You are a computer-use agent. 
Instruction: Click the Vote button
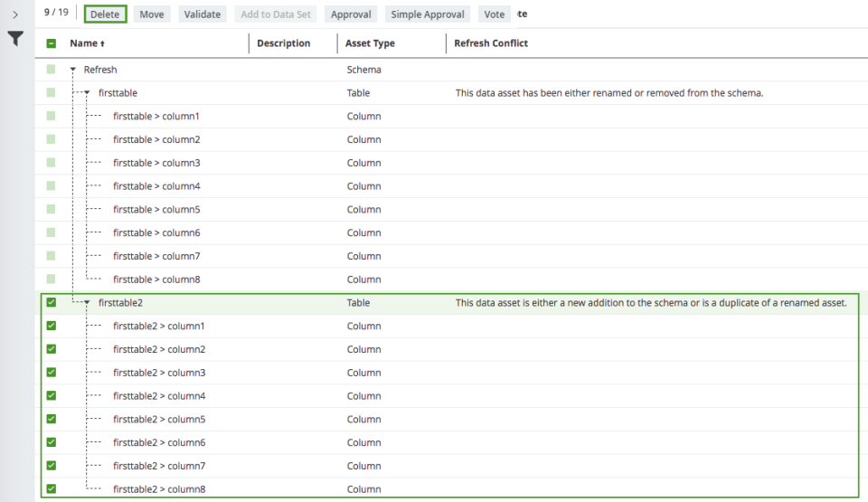(x=495, y=14)
